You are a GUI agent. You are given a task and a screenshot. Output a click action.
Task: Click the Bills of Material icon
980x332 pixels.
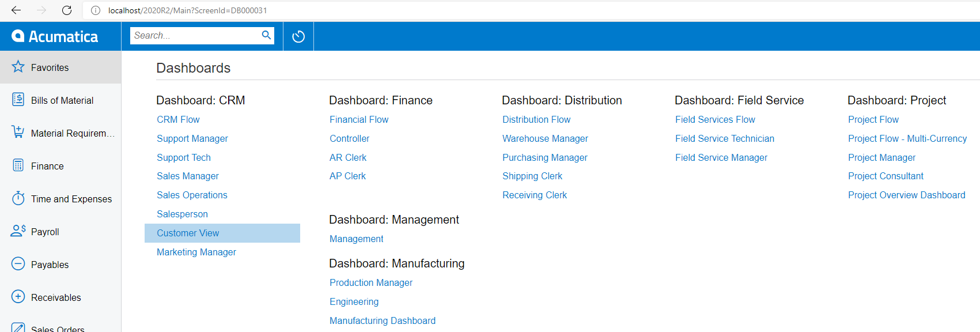click(x=18, y=100)
